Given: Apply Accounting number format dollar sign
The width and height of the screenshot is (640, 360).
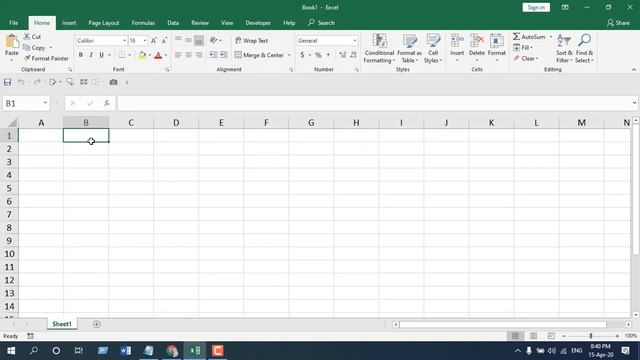Looking at the screenshot, I should 302,55.
